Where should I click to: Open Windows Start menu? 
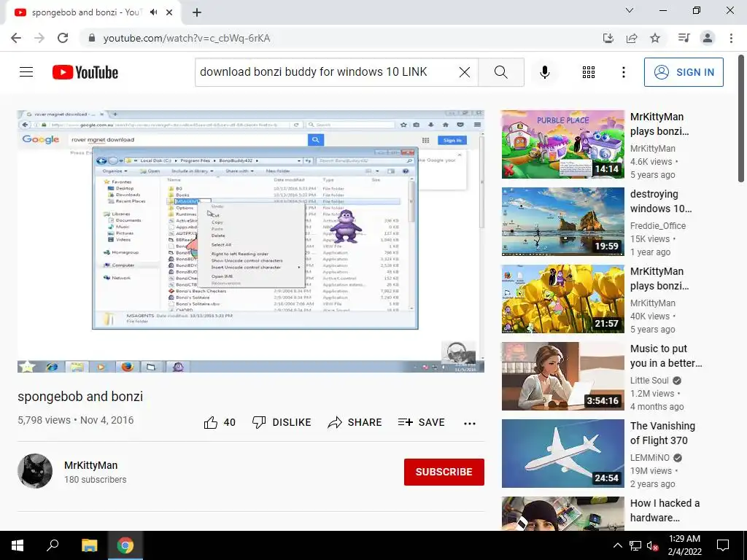(18, 545)
